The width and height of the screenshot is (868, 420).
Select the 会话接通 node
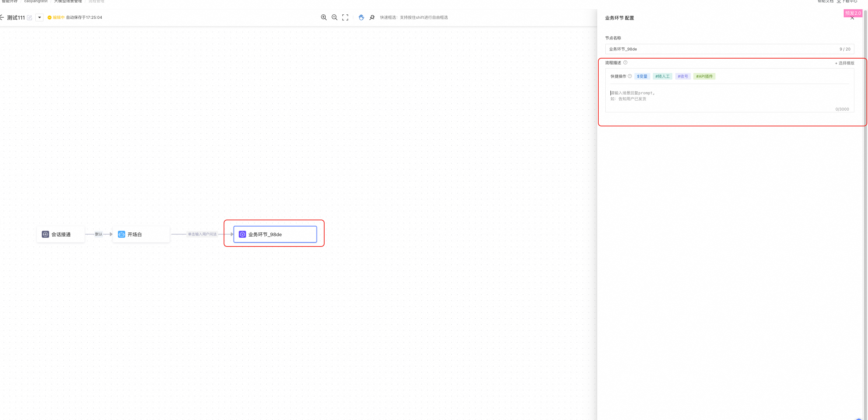[61, 234]
